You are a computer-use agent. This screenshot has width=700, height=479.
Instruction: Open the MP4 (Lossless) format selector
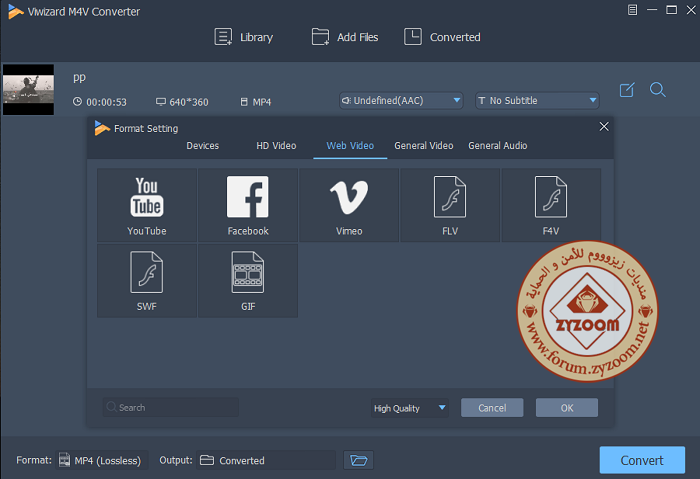[102, 460]
